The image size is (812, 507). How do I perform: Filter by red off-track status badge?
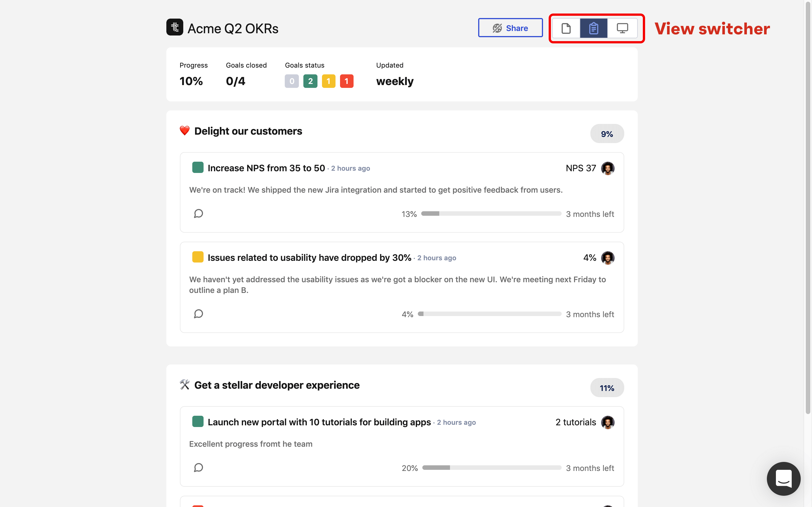[x=346, y=81]
